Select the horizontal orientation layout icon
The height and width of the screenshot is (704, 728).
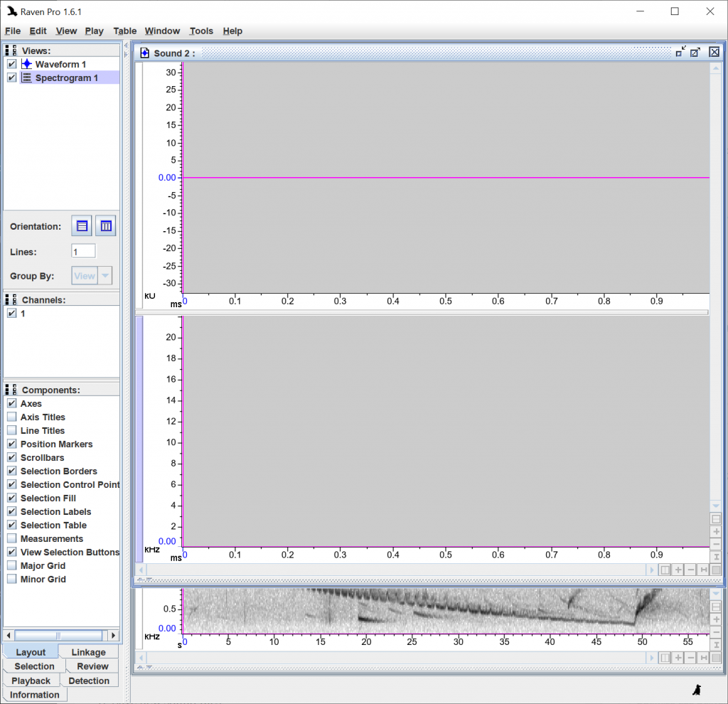tap(82, 225)
